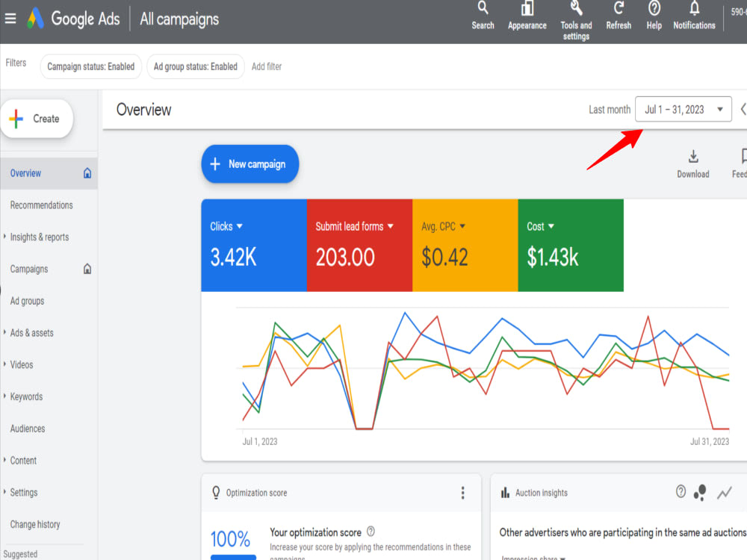Open the Notifications bell

point(694,16)
